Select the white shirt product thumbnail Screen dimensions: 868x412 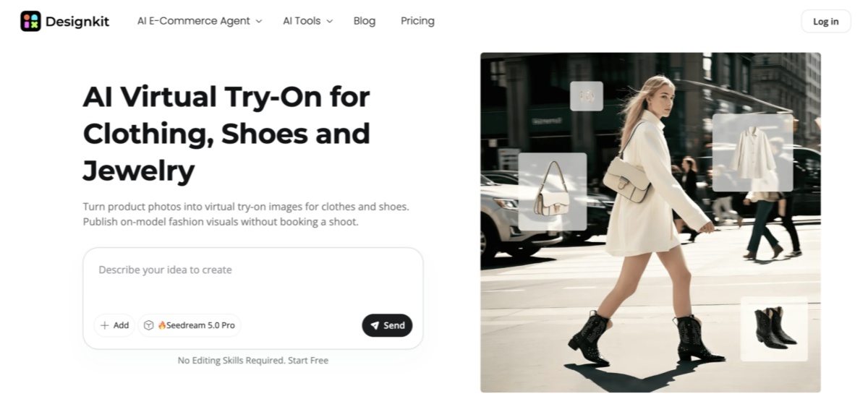pyautogui.click(x=752, y=153)
